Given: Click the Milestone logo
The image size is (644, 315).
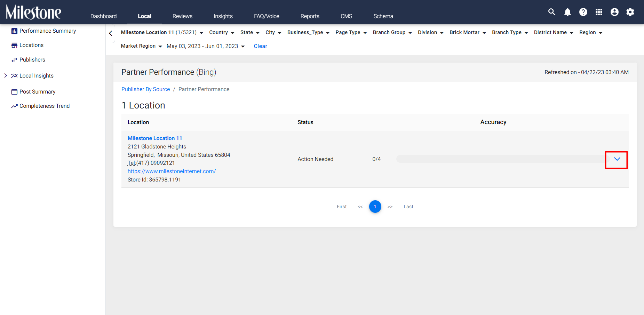Looking at the screenshot, I should (33, 12).
